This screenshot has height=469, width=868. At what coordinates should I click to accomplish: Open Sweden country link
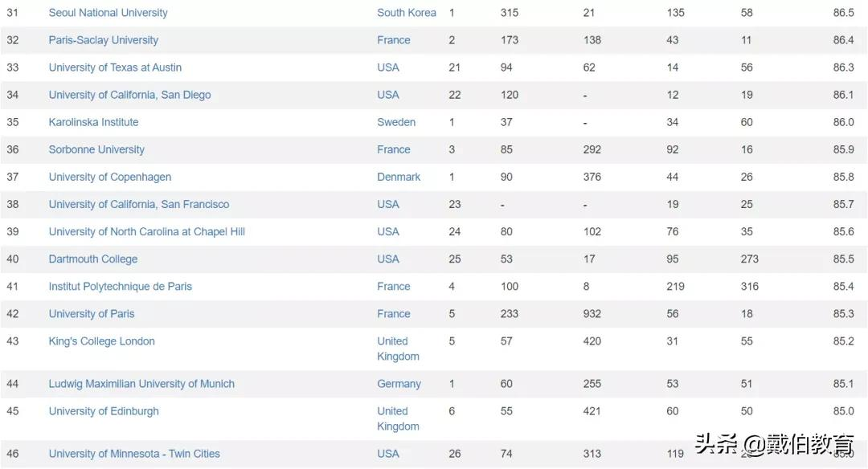396,122
